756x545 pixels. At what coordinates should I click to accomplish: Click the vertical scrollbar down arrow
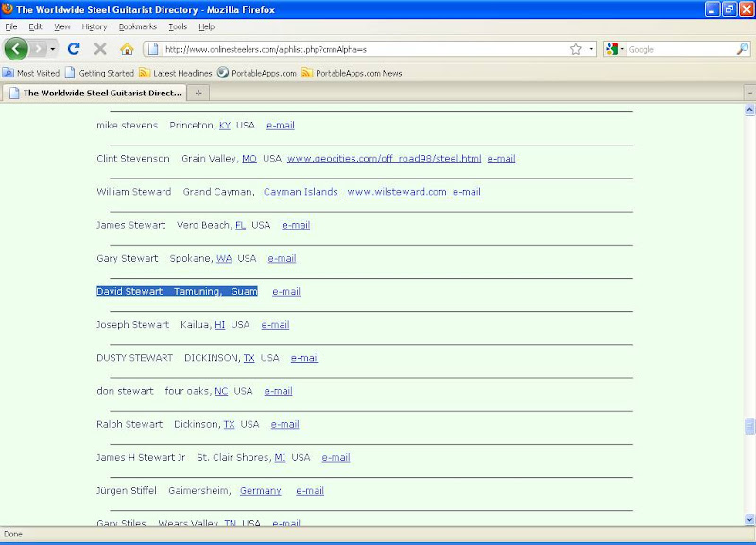[749, 519]
